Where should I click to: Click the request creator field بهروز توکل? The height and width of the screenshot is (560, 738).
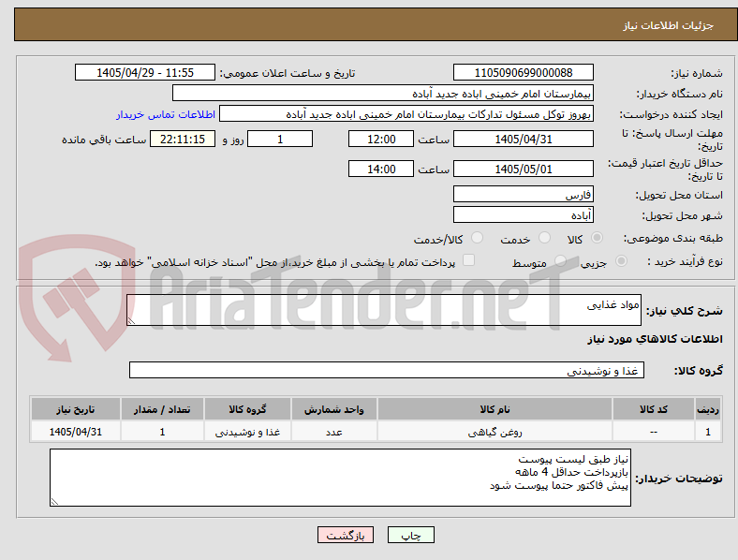(x=406, y=114)
